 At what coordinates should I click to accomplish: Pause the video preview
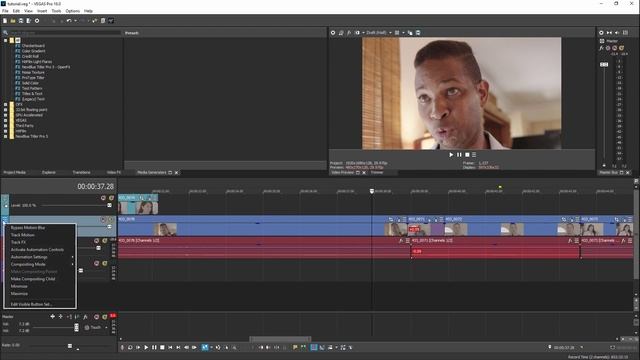(459, 155)
